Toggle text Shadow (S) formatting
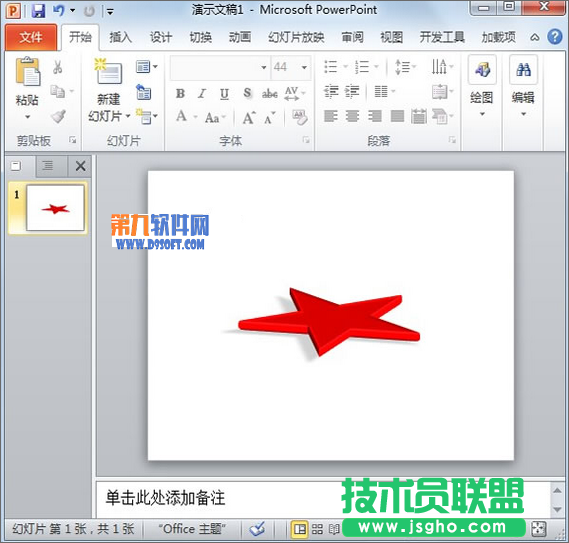Image resolution: width=569 pixels, height=543 pixels. [x=247, y=93]
